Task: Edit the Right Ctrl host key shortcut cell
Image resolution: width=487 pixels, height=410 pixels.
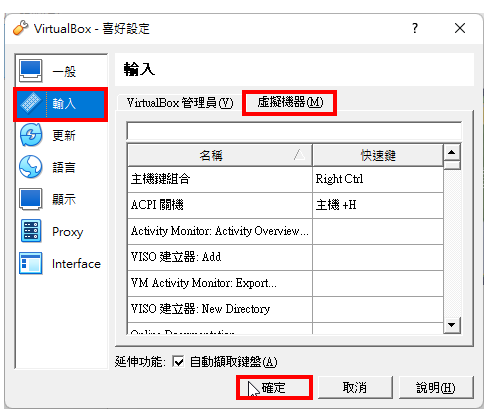Action: (378, 179)
